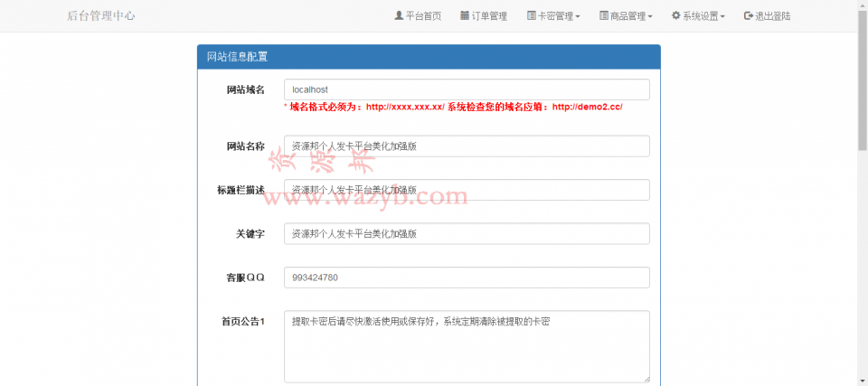This screenshot has width=868, height=386.
Task: Focus the 标题栏描述 input field
Action: (x=467, y=190)
